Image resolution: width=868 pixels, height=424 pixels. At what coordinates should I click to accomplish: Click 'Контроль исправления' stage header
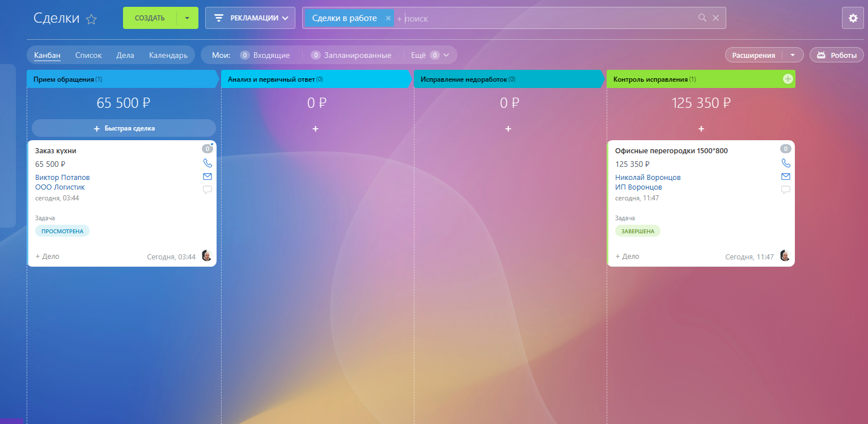click(x=701, y=79)
